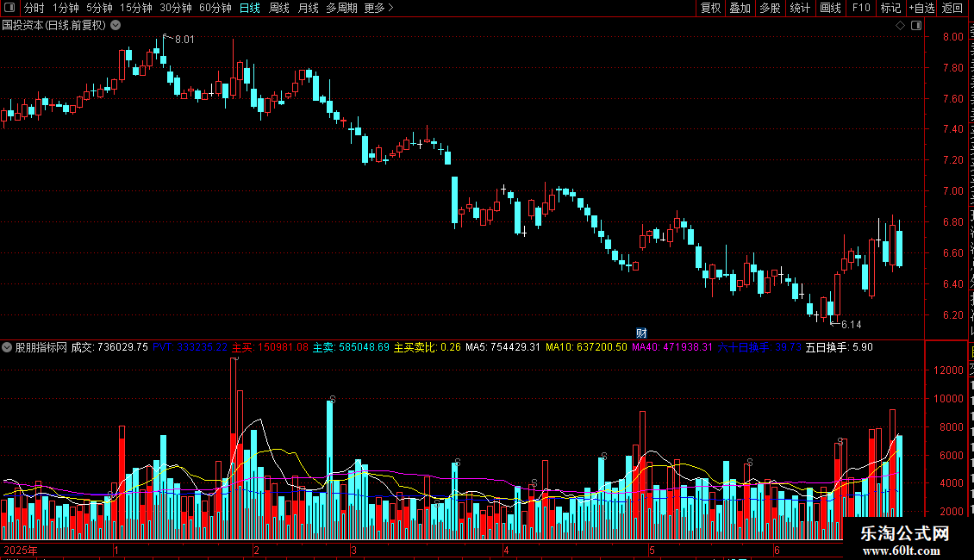This screenshot has height=560, width=974.
Task: Click the 成交: 736029.75 value
Action: point(109,347)
